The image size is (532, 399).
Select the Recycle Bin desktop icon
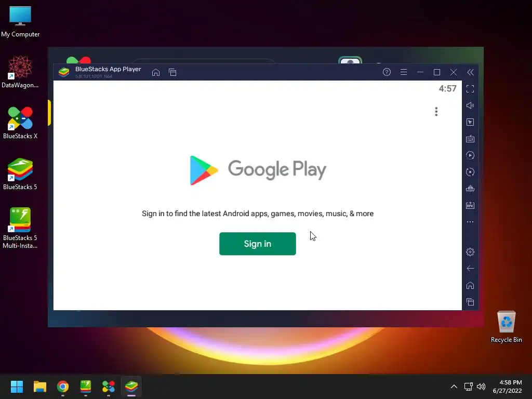pyautogui.click(x=506, y=327)
